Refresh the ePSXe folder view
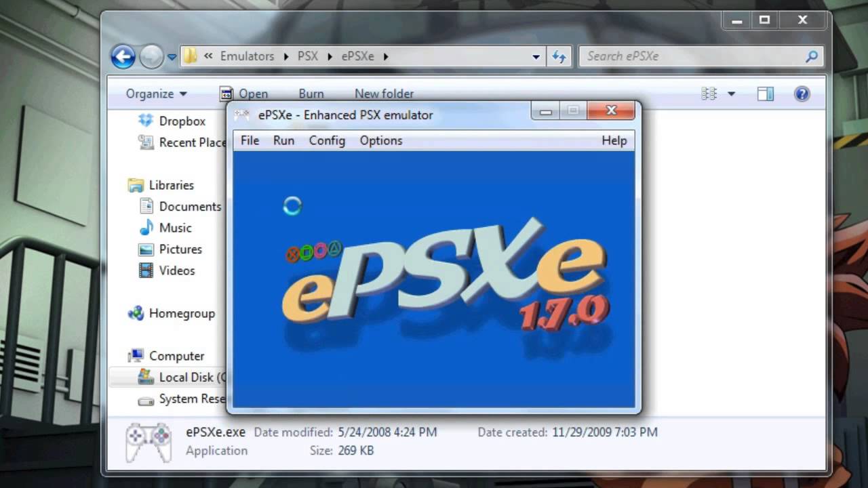This screenshot has height=488, width=868. click(x=559, y=57)
